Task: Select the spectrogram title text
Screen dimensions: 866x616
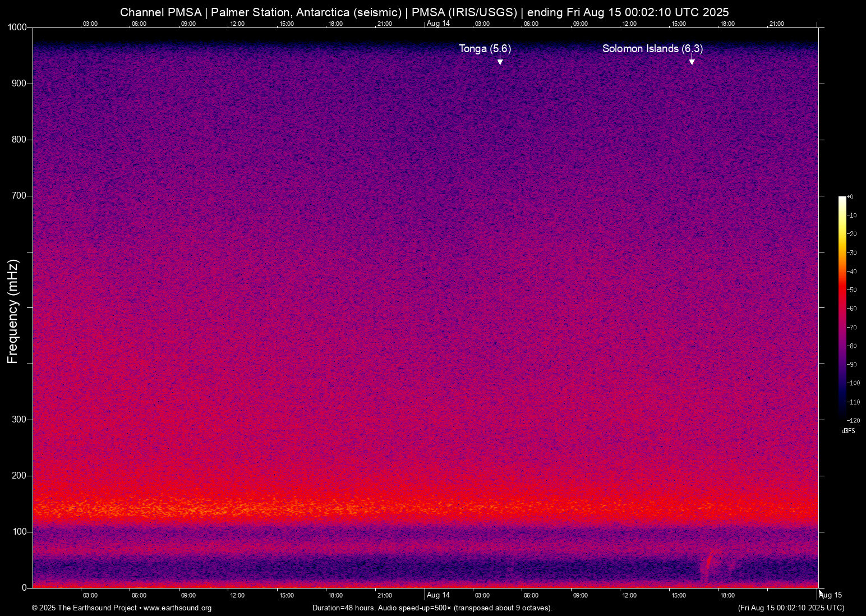Action: 424,12
